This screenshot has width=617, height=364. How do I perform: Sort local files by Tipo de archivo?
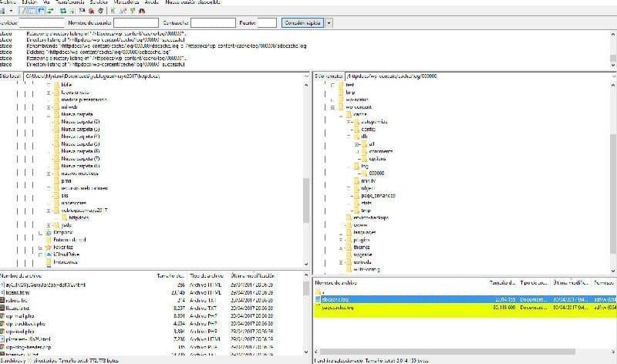point(206,276)
